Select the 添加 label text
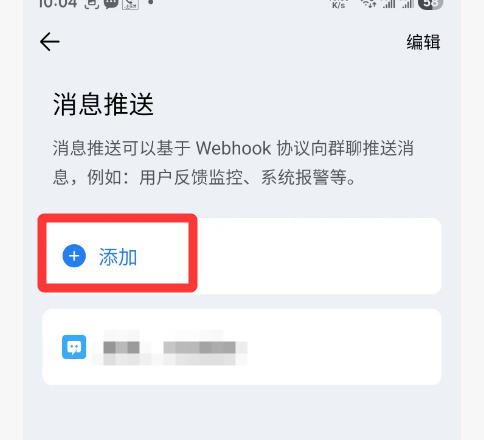The width and height of the screenshot is (484, 440). tap(118, 257)
